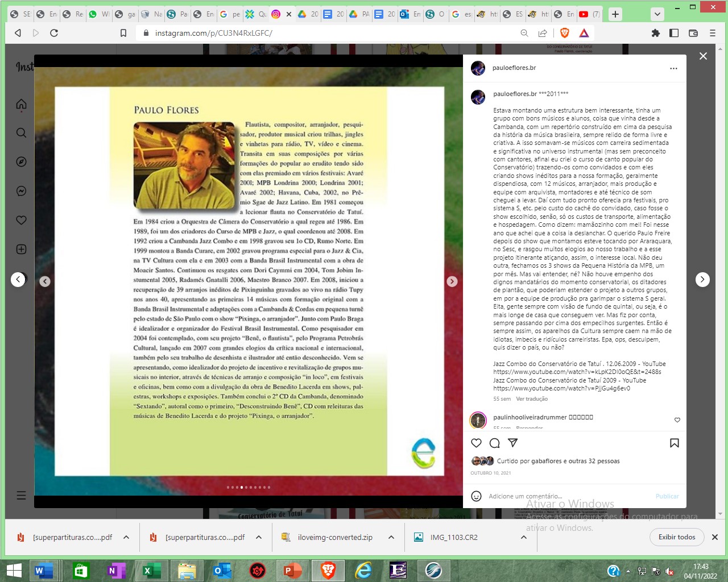The height and width of the screenshot is (582, 728).
Task: Open the Instagram sidebar hamburger menu
Action: (x=22, y=495)
